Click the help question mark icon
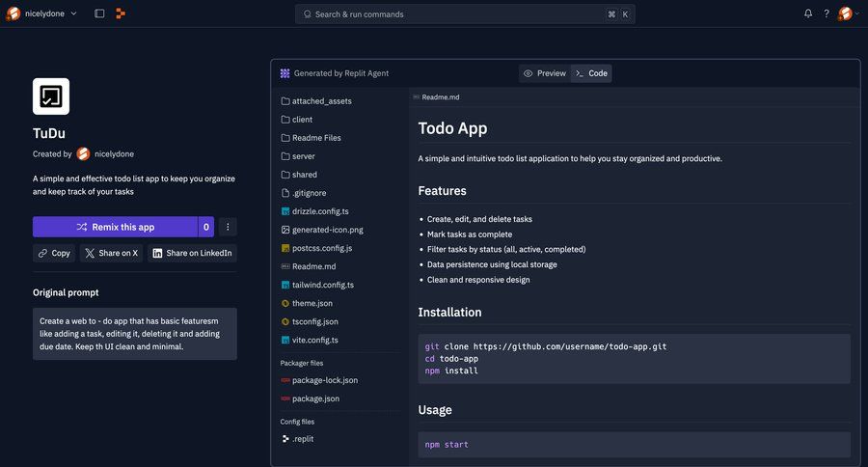The height and width of the screenshot is (467, 868). point(827,14)
